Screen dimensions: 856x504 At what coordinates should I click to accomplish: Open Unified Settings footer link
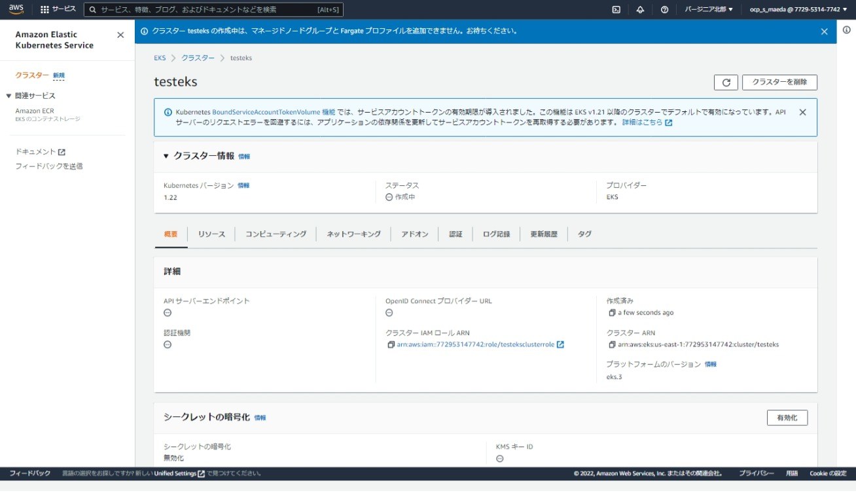pyautogui.click(x=179, y=473)
